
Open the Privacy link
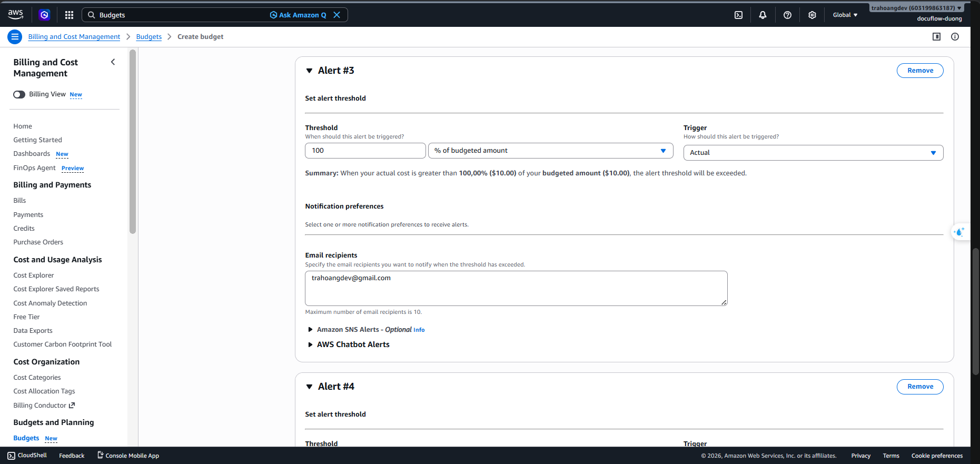(861, 456)
